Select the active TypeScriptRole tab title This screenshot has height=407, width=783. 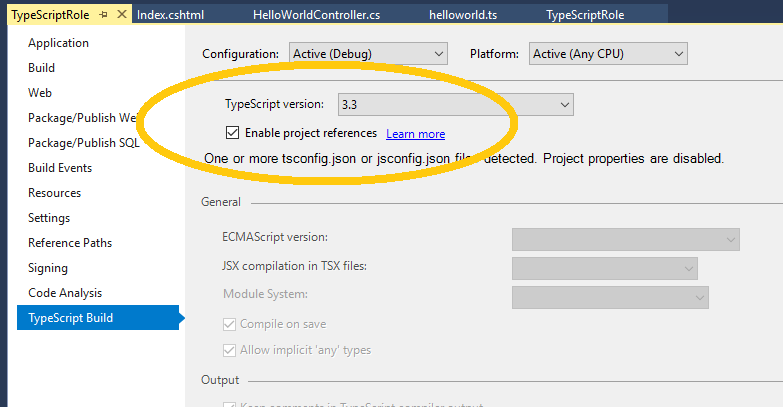[50, 15]
